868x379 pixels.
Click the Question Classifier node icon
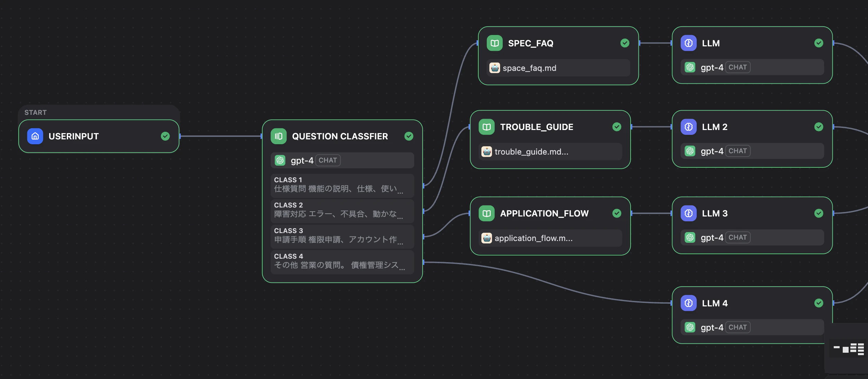[x=279, y=136]
